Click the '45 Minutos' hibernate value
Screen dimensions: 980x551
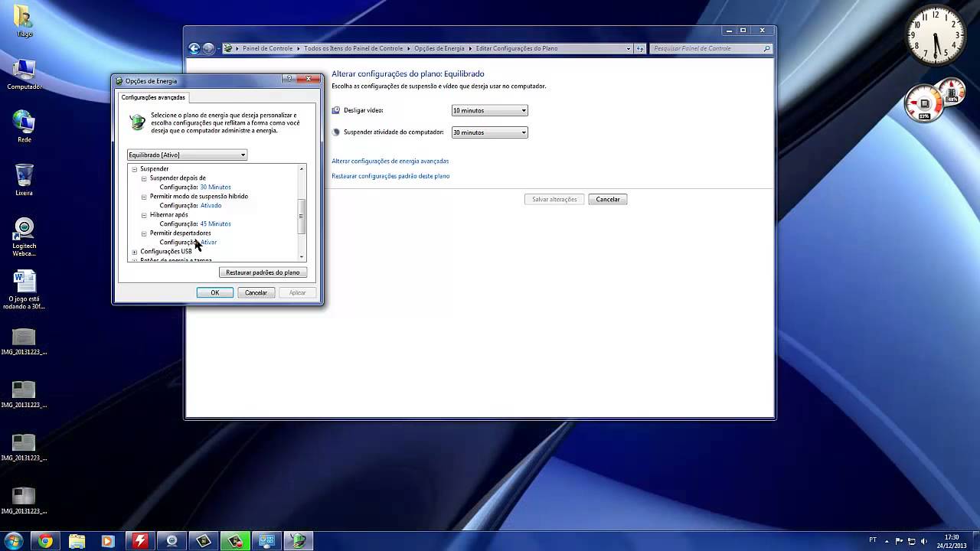pos(215,224)
